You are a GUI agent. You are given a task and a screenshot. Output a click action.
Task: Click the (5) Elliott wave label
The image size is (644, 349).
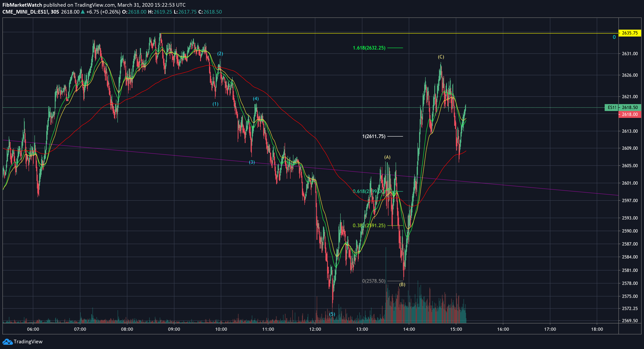(332, 314)
